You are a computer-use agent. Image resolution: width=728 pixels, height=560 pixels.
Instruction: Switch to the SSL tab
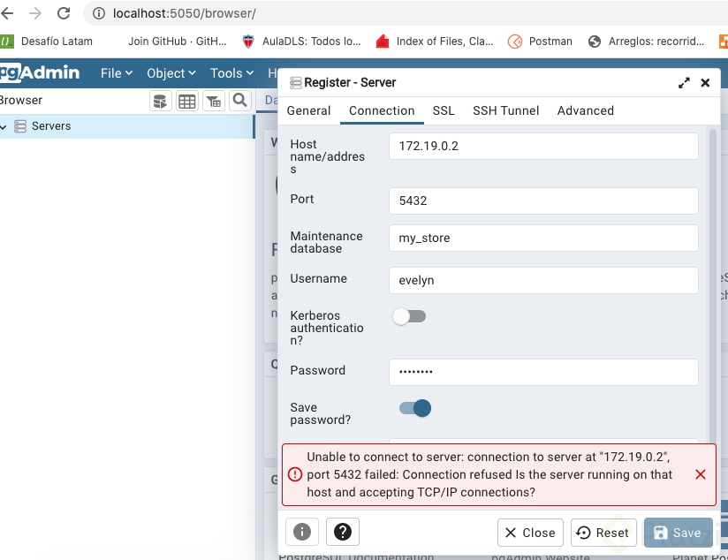coord(444,110)
